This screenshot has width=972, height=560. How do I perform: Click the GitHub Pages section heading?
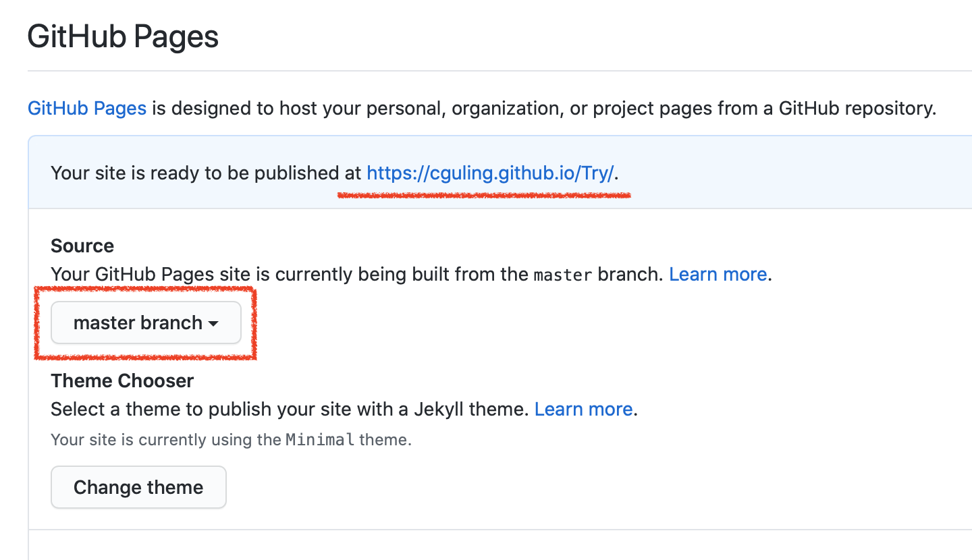(x=123, y=36)
